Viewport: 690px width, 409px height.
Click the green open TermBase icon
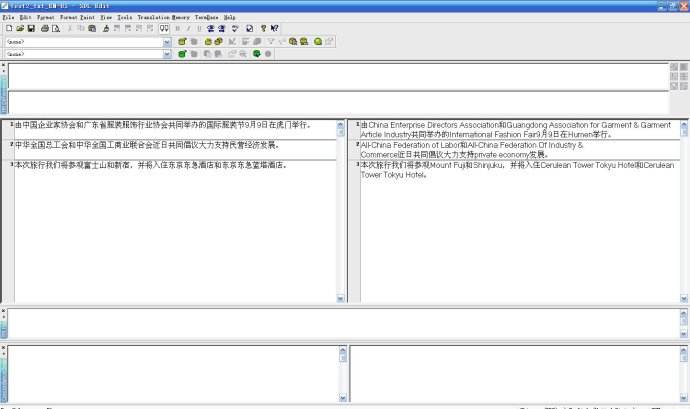[x=182, y=54]
